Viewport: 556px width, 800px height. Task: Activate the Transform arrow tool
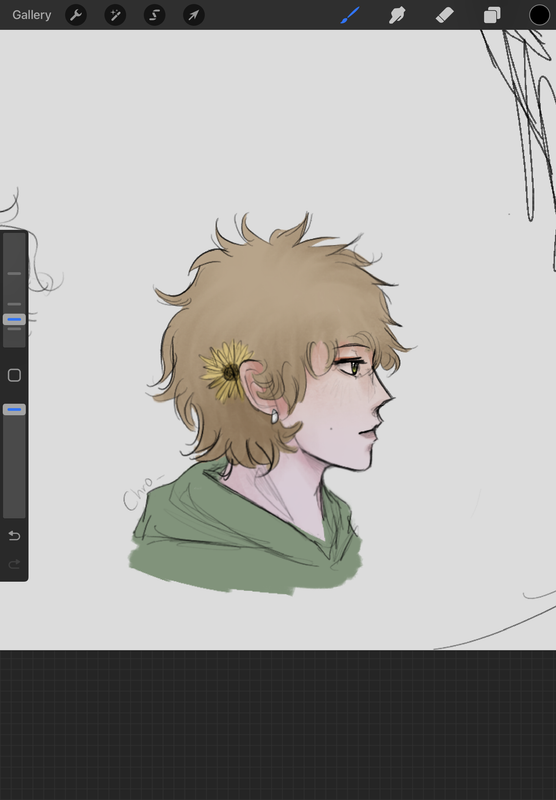[x=194, y=15]
